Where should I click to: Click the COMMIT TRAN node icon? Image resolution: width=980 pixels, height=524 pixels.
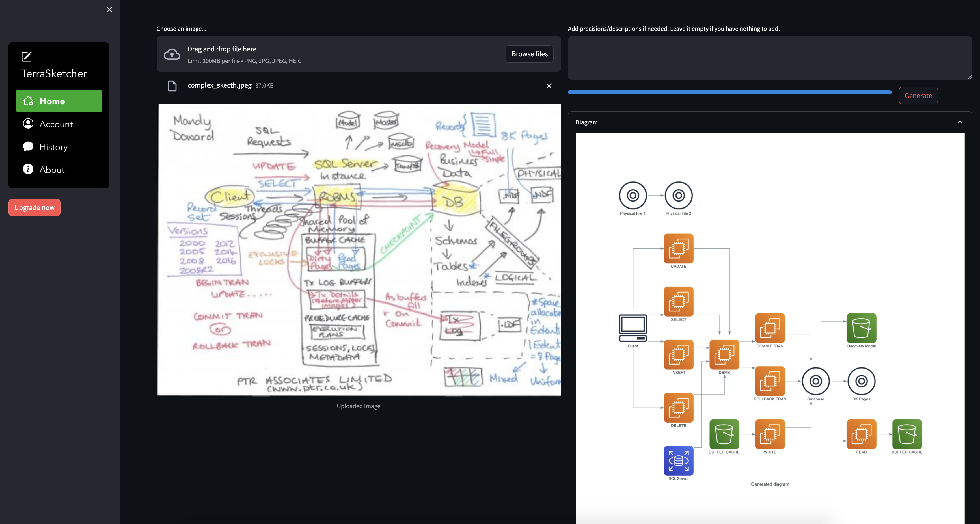coord(770,328)
